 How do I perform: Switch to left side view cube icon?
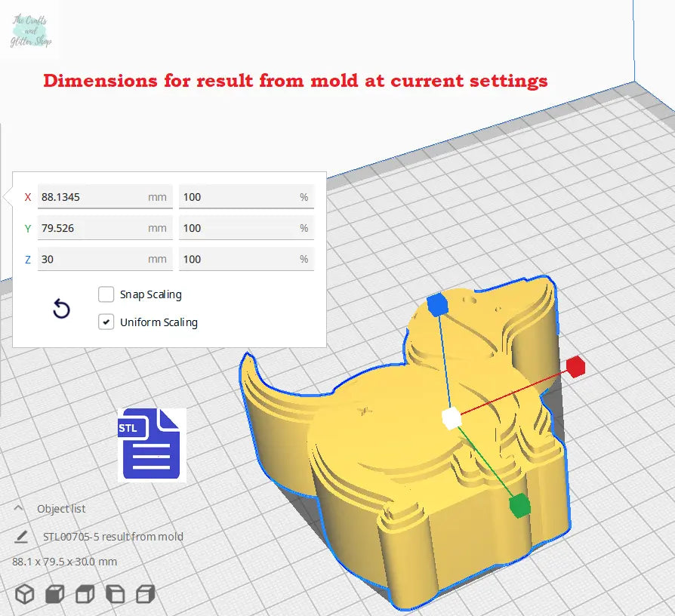[x=115, y=594]
